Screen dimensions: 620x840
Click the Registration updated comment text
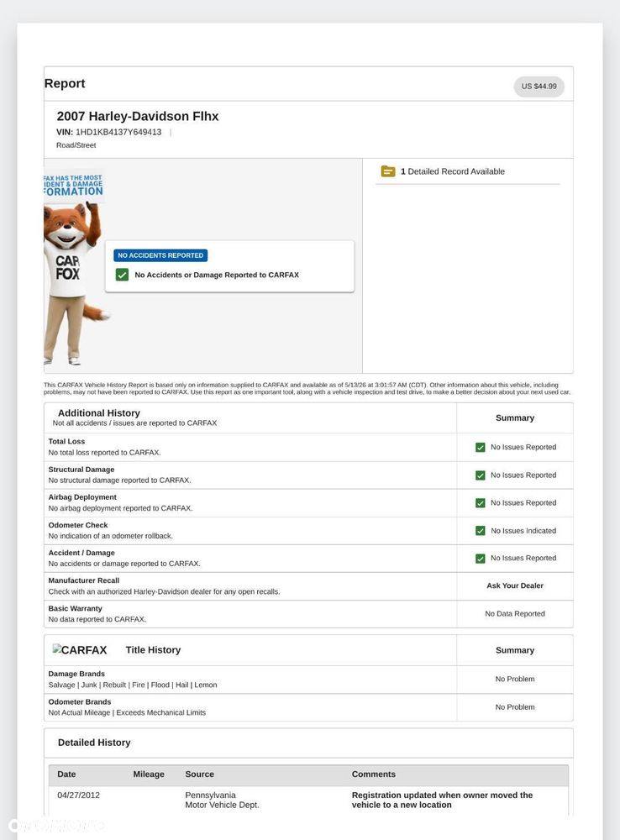point(442,800)
